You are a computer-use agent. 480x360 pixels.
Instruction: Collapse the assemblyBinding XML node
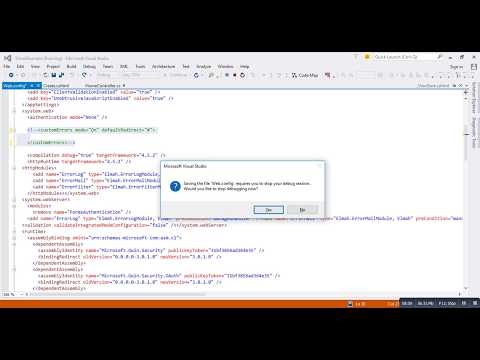tap(14, 238)
